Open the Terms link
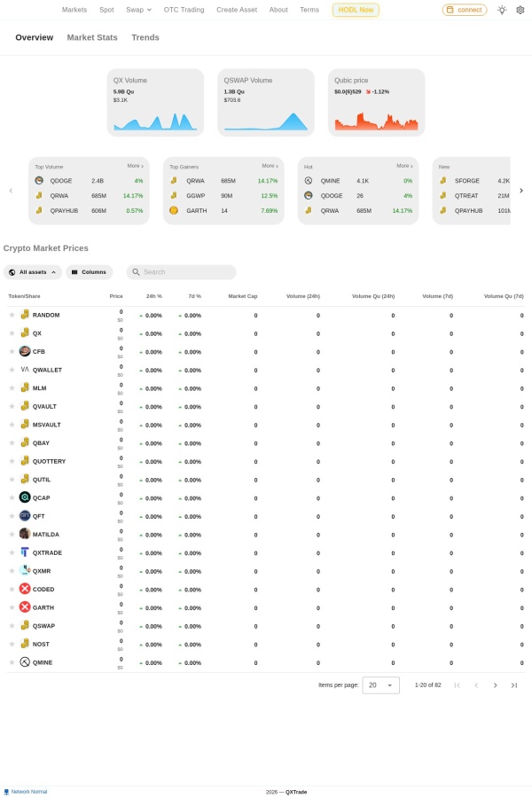Viewport: 532px width, 798px height. coord(309,10)
